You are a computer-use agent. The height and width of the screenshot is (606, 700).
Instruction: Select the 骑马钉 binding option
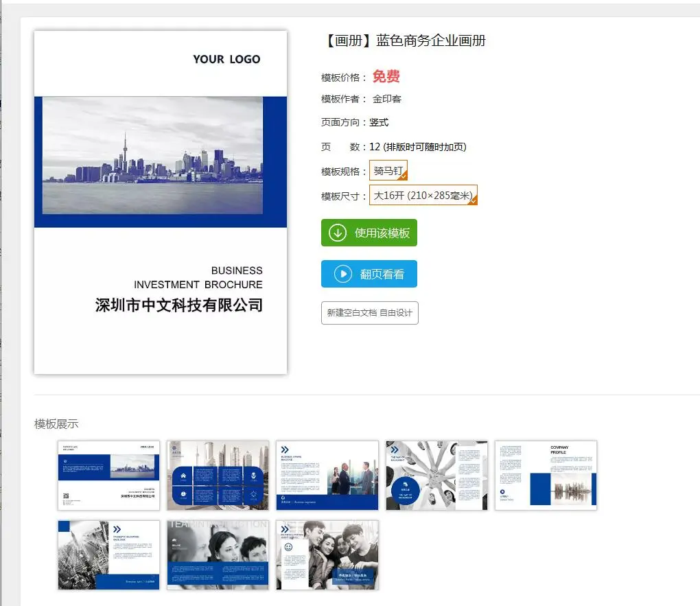(388, 171)
